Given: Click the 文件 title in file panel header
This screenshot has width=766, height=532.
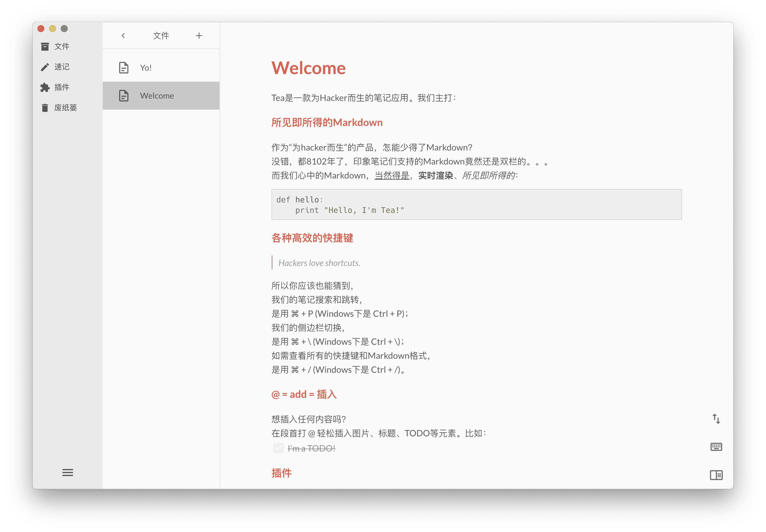Looking at the screenshot, I should click(x=161, y=36).
